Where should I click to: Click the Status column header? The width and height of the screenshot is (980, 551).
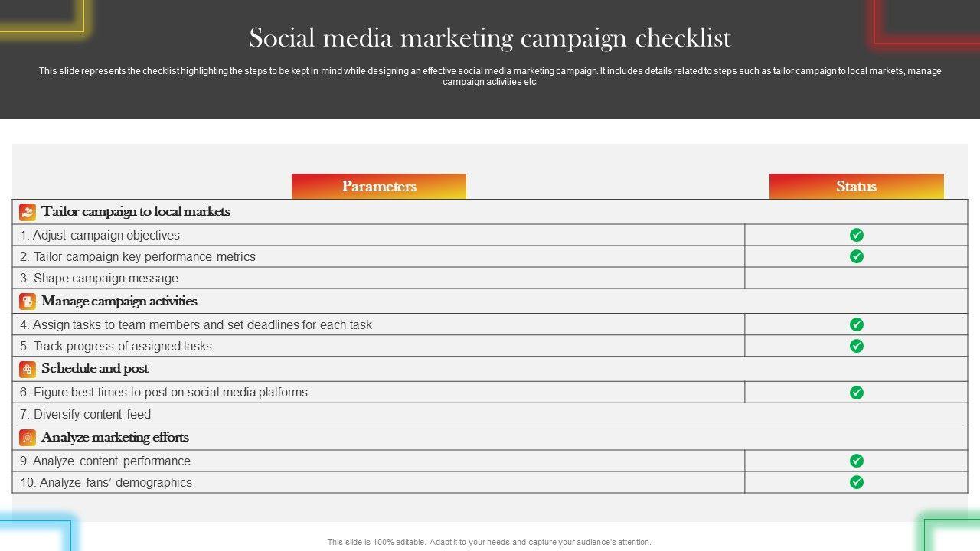[856, 187]
